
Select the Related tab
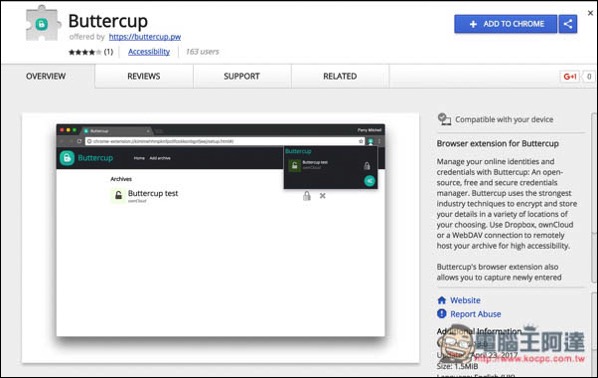[340, 76]
